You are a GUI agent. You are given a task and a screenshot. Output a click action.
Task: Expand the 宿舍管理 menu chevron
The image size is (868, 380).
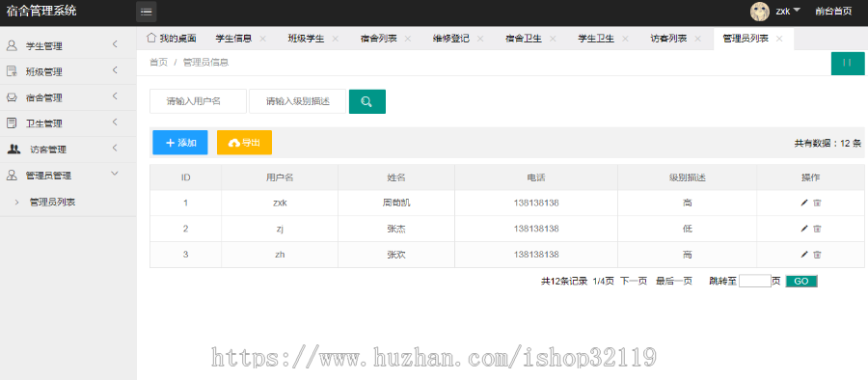tap(115, 95)
